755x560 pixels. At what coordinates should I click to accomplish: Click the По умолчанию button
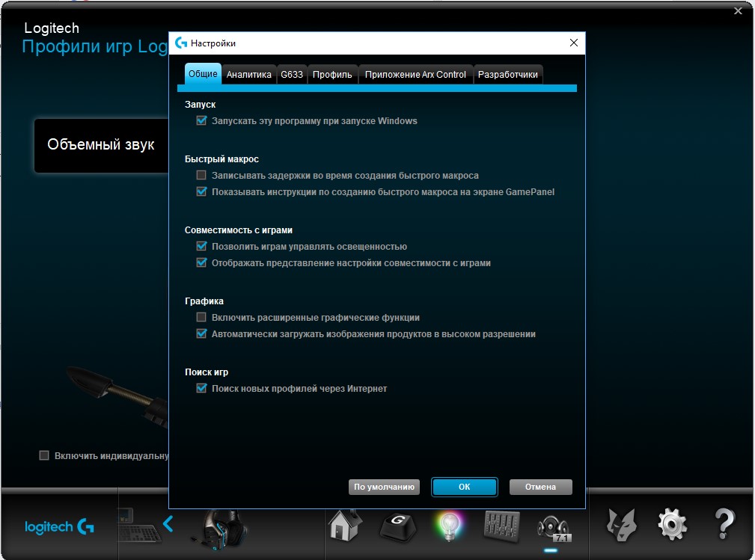385,487
